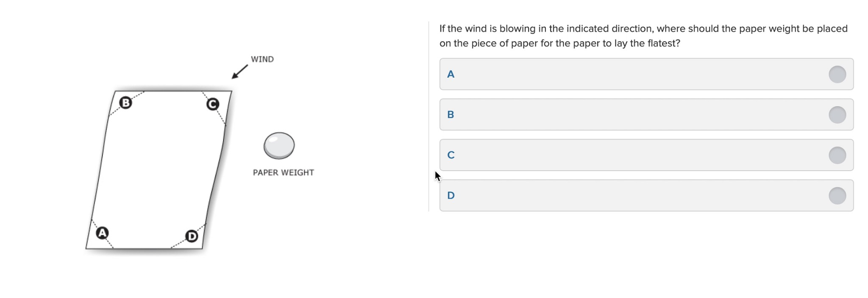Click the center of the paper sheet
This screenshot has width=868, height=298.
159,170
